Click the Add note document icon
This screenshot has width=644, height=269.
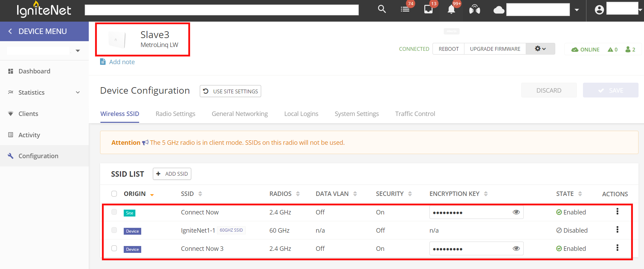click(103, 61)
